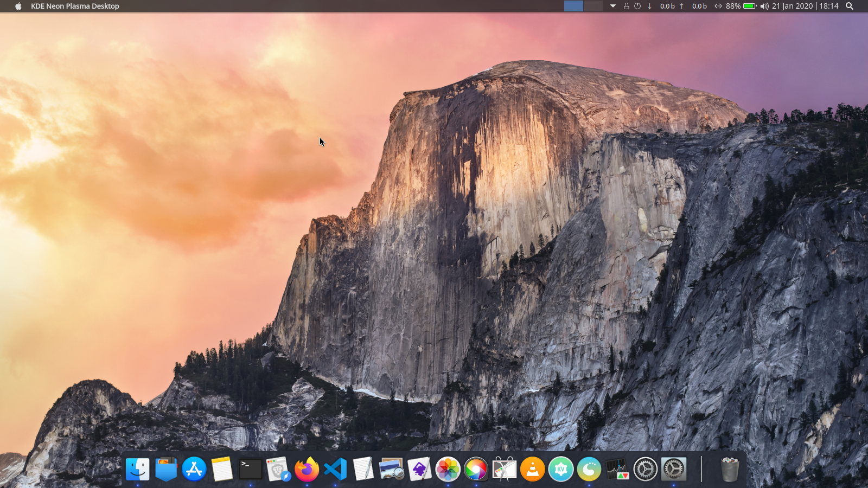Switch to the first blue virtual desktop
Screen dimensions: 868x488
tap(573, 6)
